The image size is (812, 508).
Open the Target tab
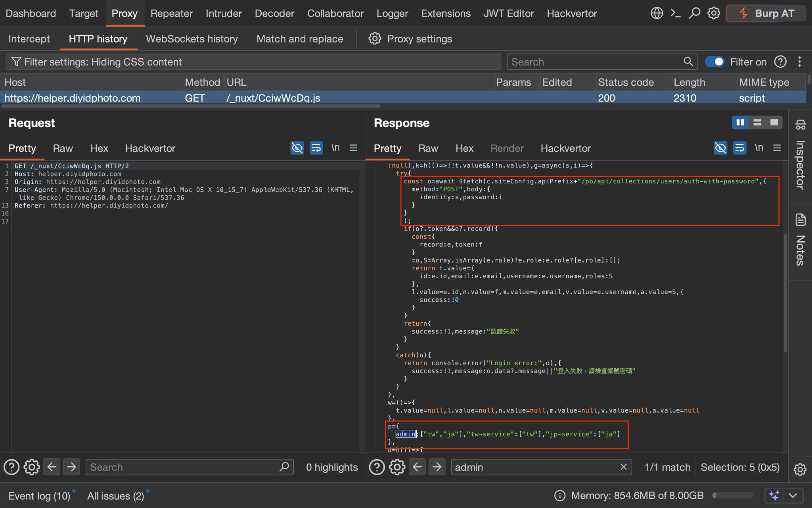pyautogui.click(x=84, y=13)
